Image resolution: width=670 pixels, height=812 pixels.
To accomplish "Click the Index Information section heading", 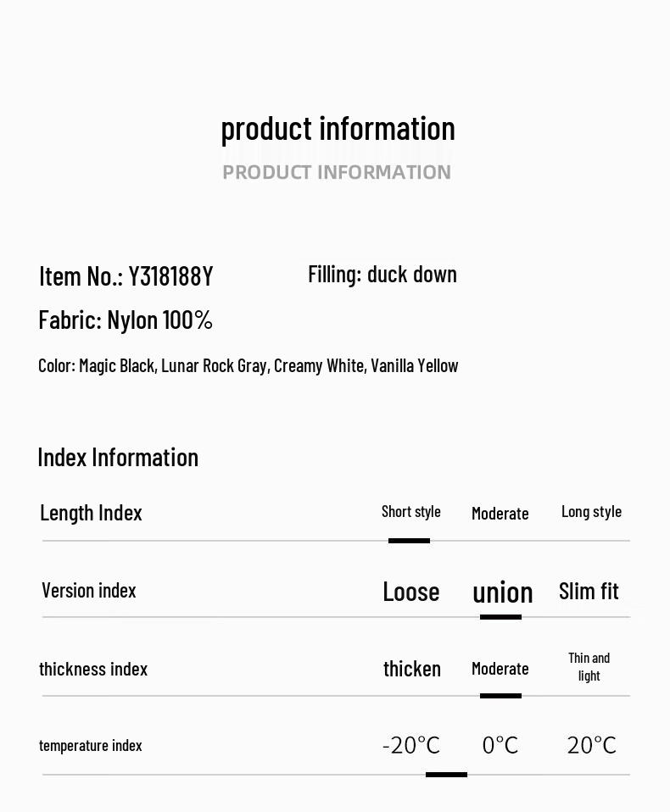I will point(118,458).
